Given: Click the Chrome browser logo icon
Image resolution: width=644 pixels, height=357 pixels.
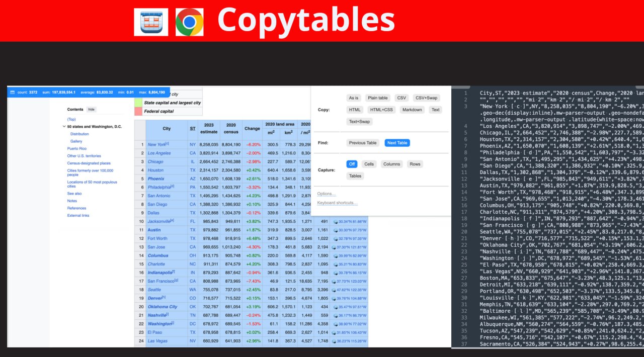Looking at the screenshot, I should tap(189, 22).
